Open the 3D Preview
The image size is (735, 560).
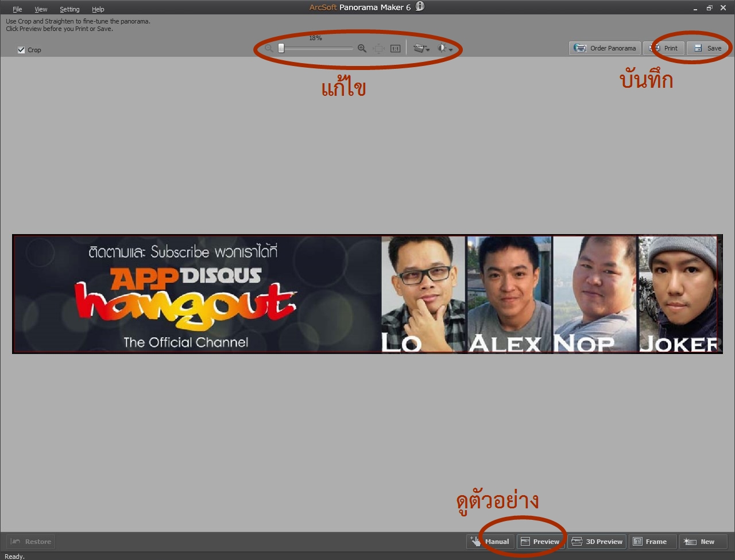click(x=597, y=542)
